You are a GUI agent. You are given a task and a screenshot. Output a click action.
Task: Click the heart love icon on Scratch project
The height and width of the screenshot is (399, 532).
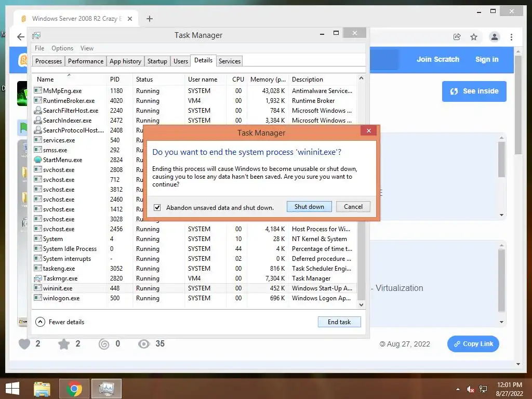[x=24, y=344]
